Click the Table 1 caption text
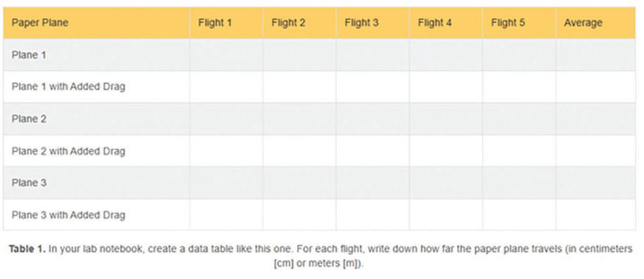This screenshot has width=644, height=279. click(x=322, y=255)
